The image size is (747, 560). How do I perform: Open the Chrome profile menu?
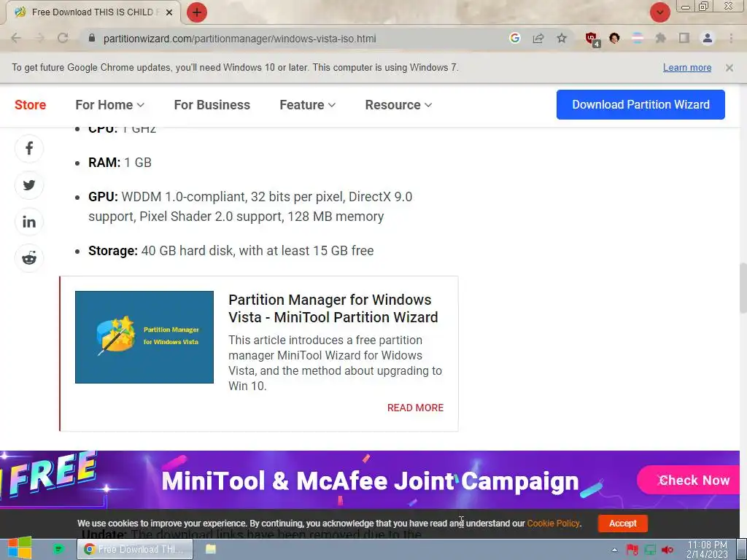point(708,38)
